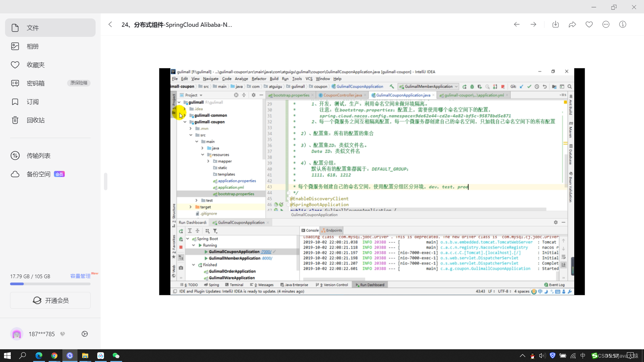Click the Navigate menu in previewed IDEA
Screen dimensions: 644x362
tap(211, 79)
